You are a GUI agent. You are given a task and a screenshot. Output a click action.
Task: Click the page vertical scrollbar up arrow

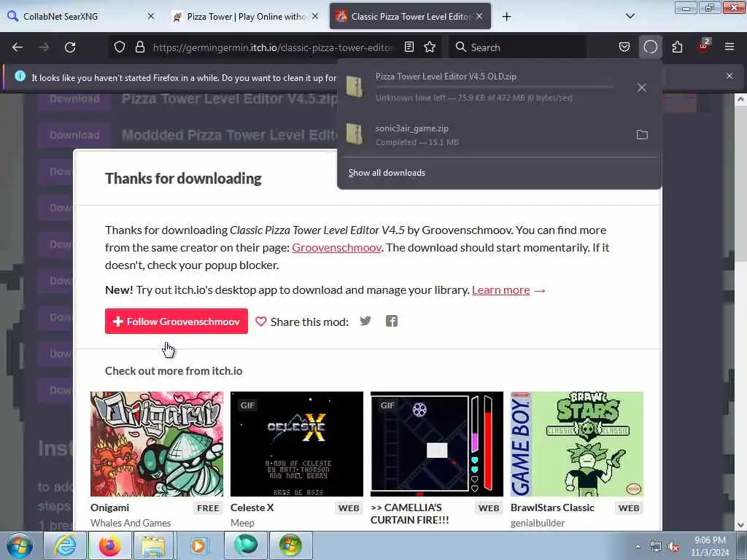tap(740, 99)
